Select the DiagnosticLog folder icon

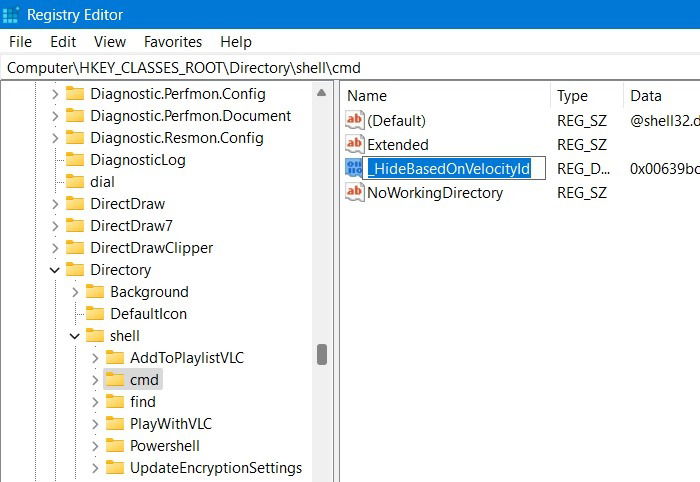pyautogui.click(x=75, y=160)
